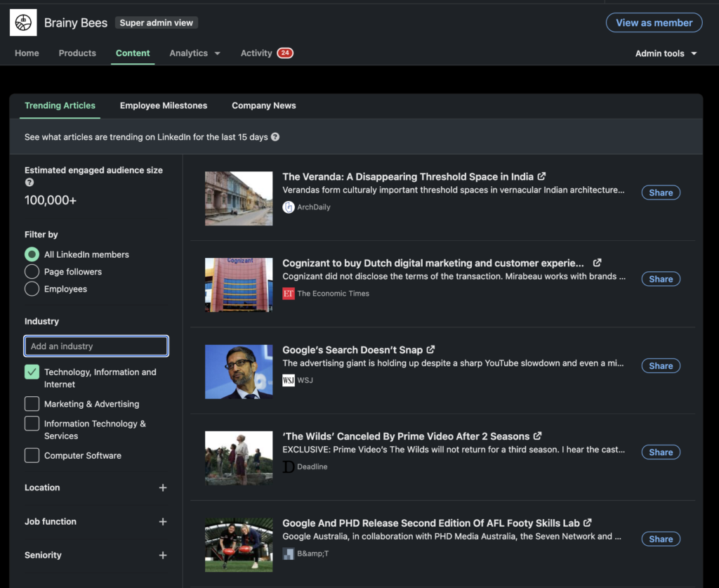Viewport: 719px width, 588px height.
Task: Share The Wilds Canceled article
Action: [x=661, y=452]
